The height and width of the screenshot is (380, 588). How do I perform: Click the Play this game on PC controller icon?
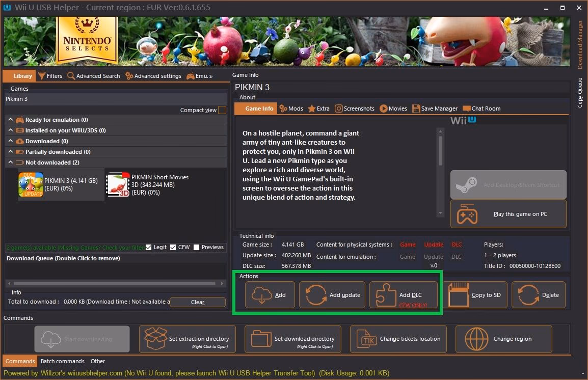point(467,214)
